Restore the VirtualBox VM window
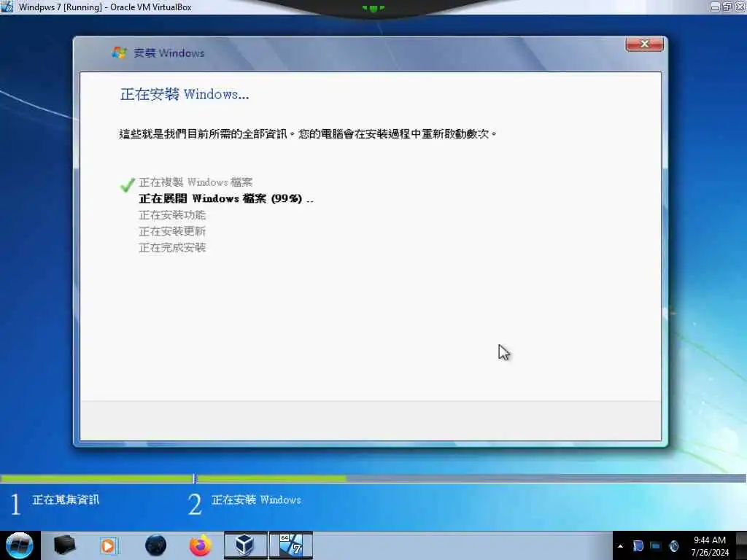 coord(727,7)
